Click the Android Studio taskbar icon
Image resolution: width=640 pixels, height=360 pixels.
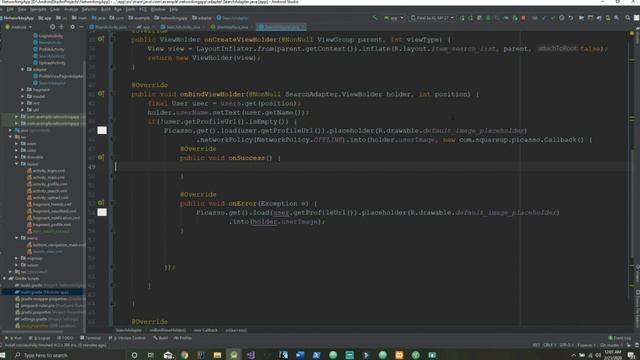(x=234, y=355)
